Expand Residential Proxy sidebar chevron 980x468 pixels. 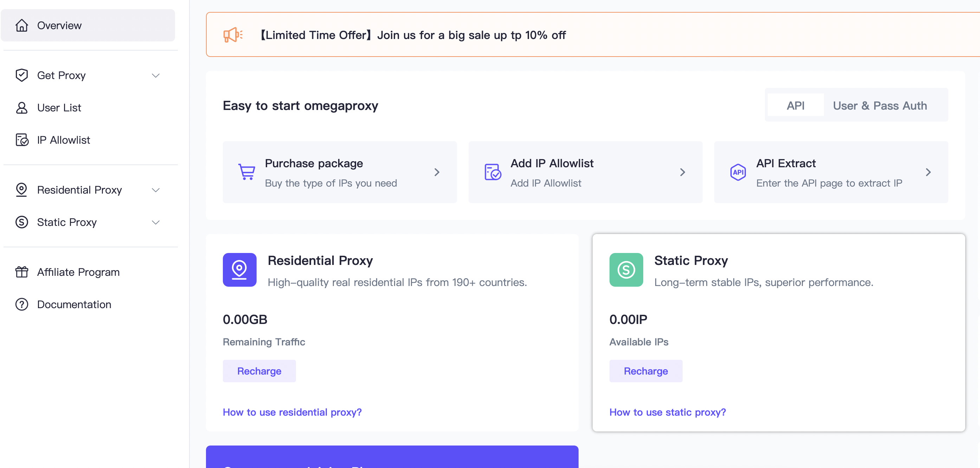[x=155, y=190]
